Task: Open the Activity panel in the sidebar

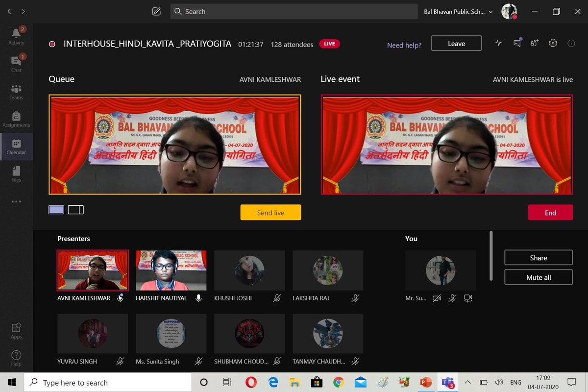Action: [16, 34]
